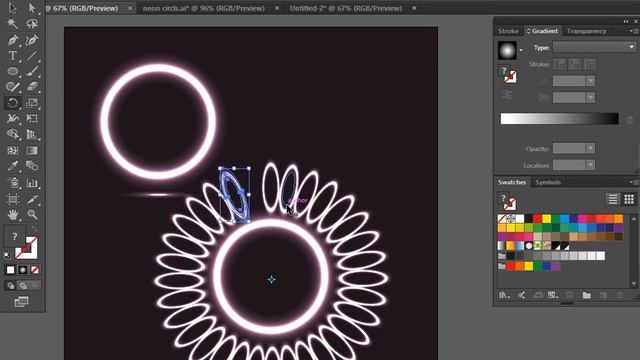Select the Blend tool

(x=32, y=166)
